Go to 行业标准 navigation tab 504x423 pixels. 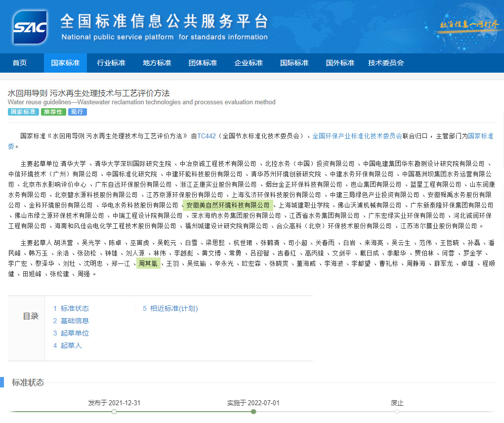pos(111,63)
